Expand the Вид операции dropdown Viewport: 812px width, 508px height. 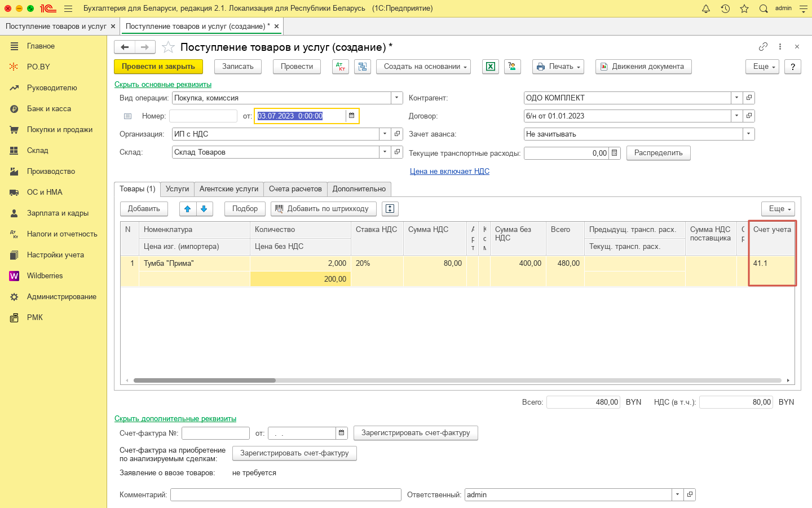pos(397,98)
